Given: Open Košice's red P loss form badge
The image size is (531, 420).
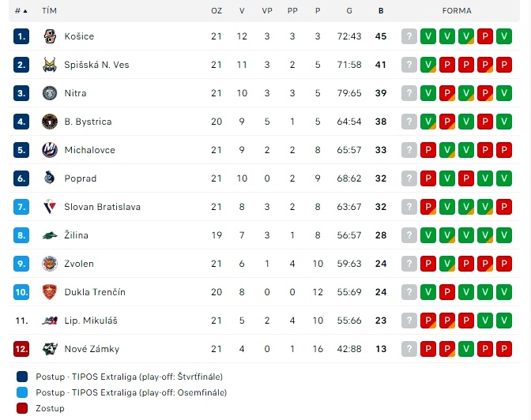Looking at the screenshot, I should click(485, 36).
